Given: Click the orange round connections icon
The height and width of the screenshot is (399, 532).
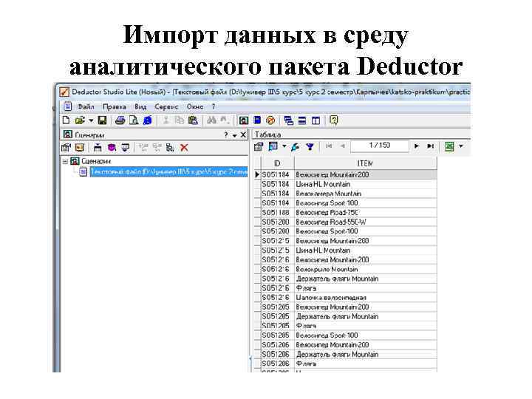Looking at the screenshot, I should [x=270, y=120].
